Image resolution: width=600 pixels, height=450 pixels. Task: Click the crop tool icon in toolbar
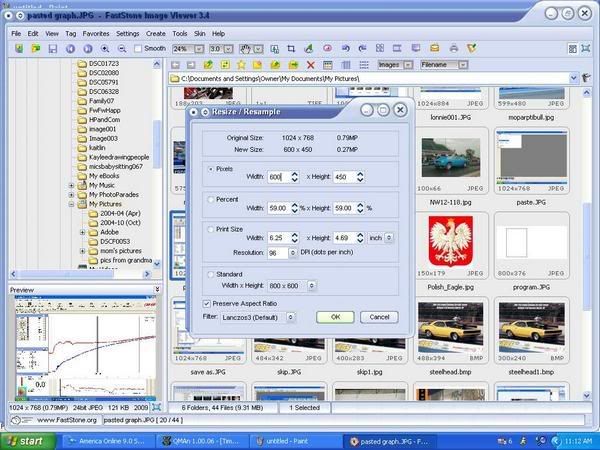coord(291,49)
